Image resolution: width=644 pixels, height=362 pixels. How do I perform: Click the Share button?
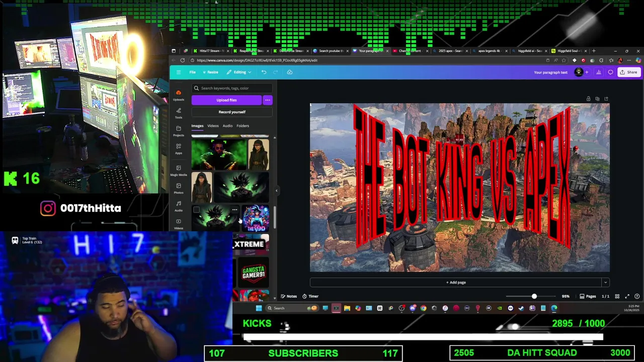[x=628, y=72]
